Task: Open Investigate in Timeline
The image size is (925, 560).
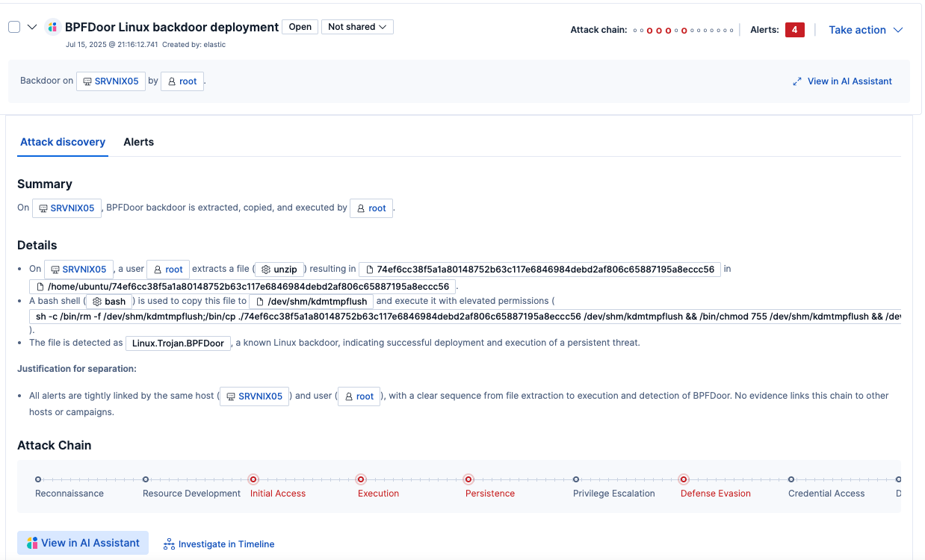Action: coord(218,544)
